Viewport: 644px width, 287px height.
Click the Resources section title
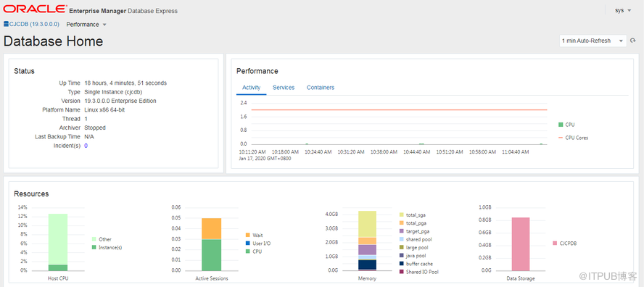click(x=31, y=194)
